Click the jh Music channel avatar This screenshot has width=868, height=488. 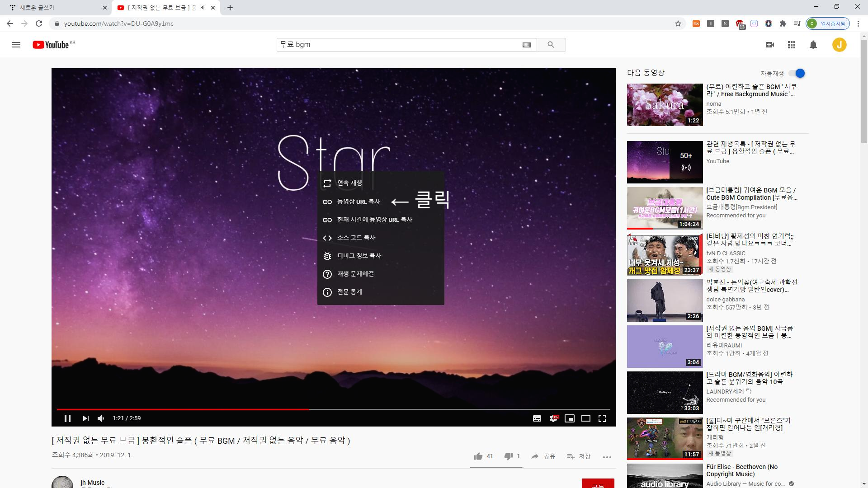[62, 482]
